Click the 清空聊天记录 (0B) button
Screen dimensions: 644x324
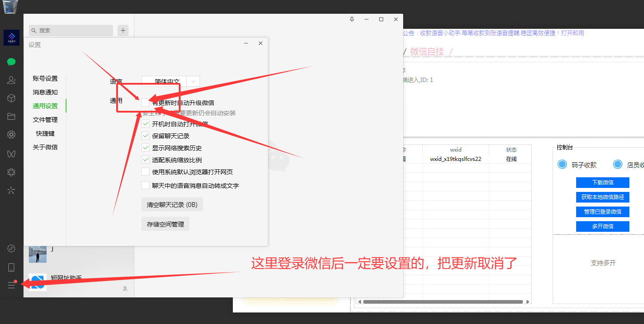[x=172, y=204]
